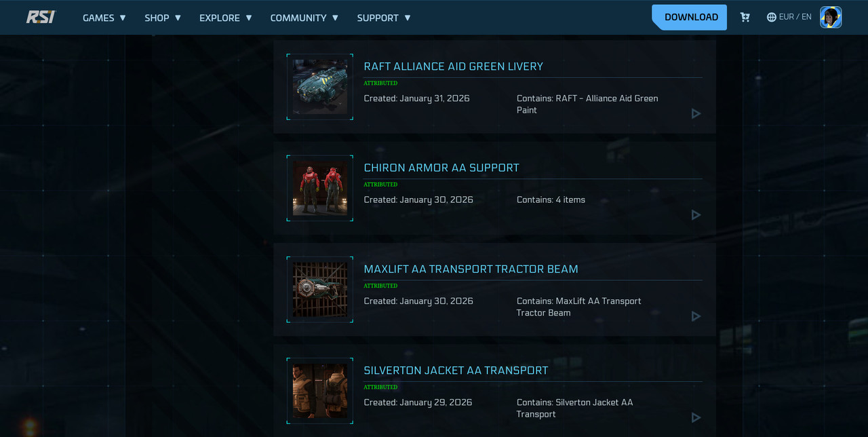Viewport: 868px width, 437px height.
Task: Click MaxLift 'Created: January 30, 2026' text
Action: (418, 301)
